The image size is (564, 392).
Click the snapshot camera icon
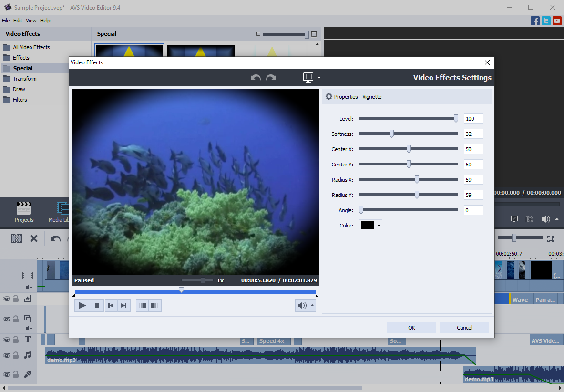[529, 219]
